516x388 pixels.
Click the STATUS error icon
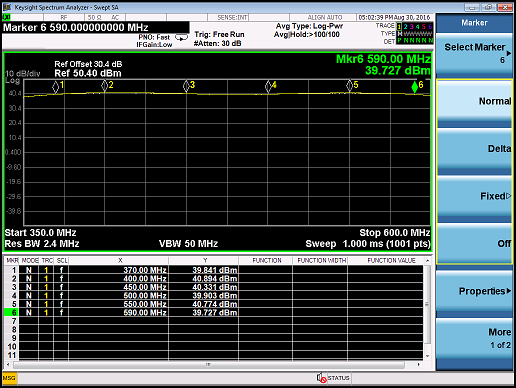321,378
